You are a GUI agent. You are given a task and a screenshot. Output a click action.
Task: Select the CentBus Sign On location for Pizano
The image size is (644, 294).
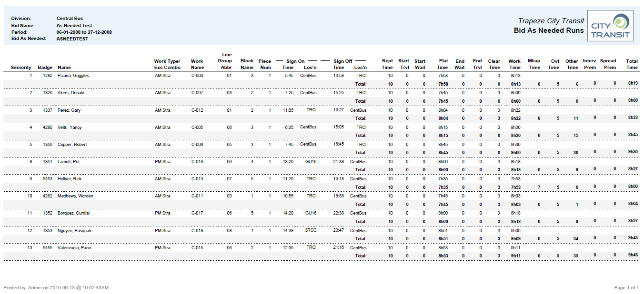[310, 75]
